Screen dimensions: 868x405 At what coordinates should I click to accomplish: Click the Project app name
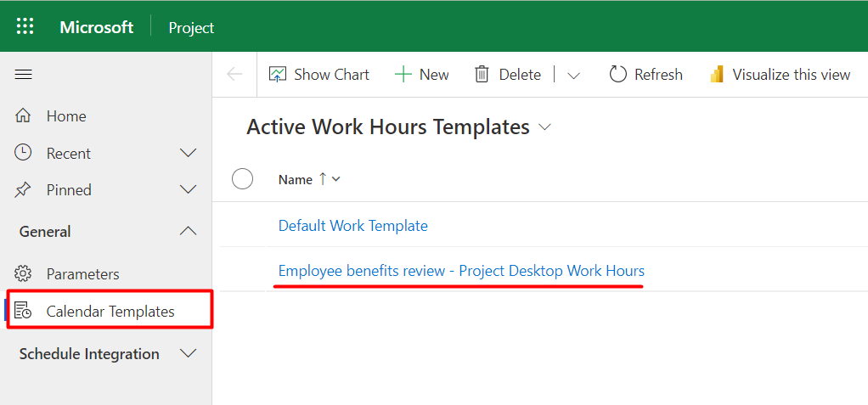coord(192,28)
